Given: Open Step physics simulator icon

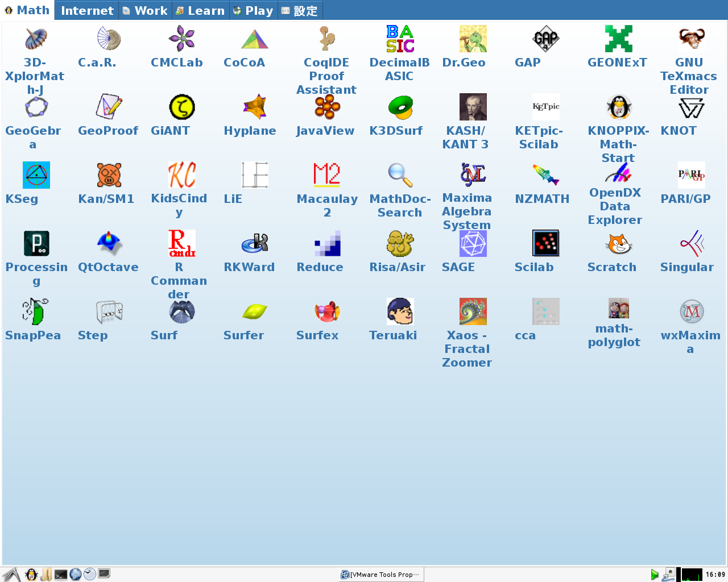Looking at the screenshot, I should [109, 311].
